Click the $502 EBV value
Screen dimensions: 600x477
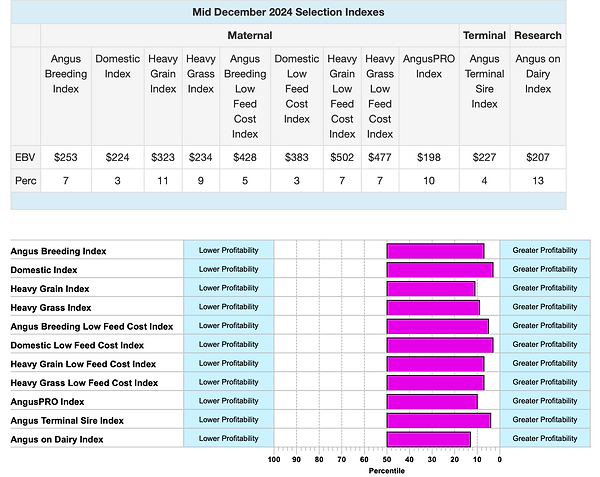click(342, 157)
